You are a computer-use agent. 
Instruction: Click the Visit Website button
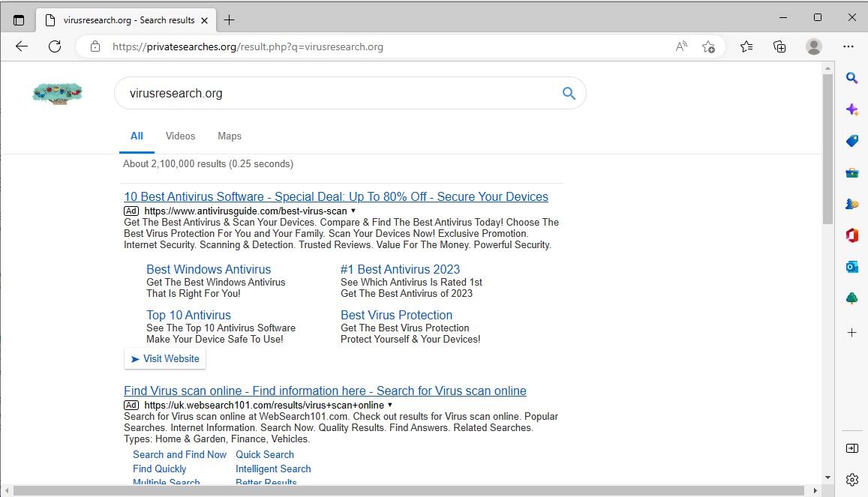[x=165, y=359]
